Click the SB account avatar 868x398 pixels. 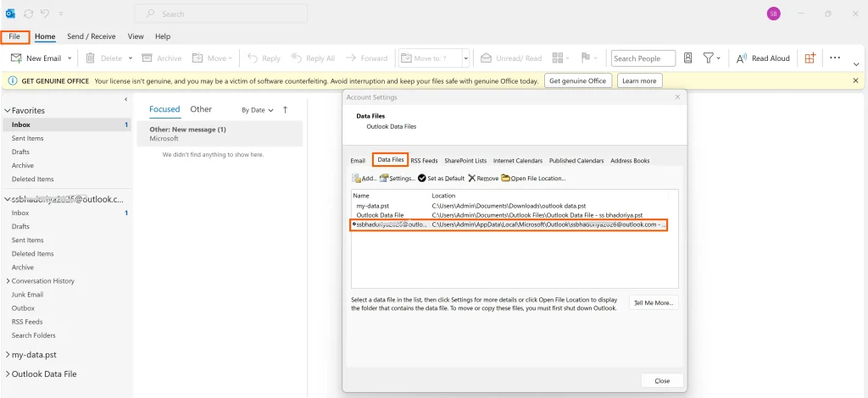pos(773,14)
